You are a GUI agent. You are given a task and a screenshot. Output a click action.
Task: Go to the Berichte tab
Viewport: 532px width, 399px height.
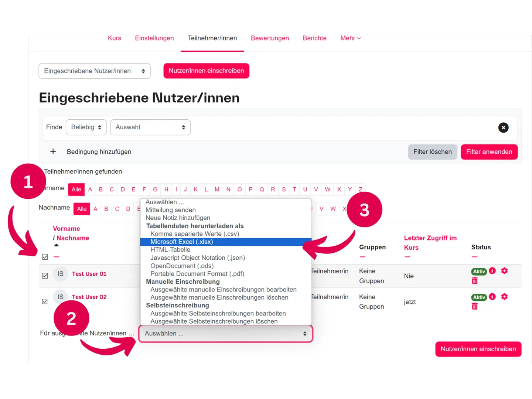315,38
